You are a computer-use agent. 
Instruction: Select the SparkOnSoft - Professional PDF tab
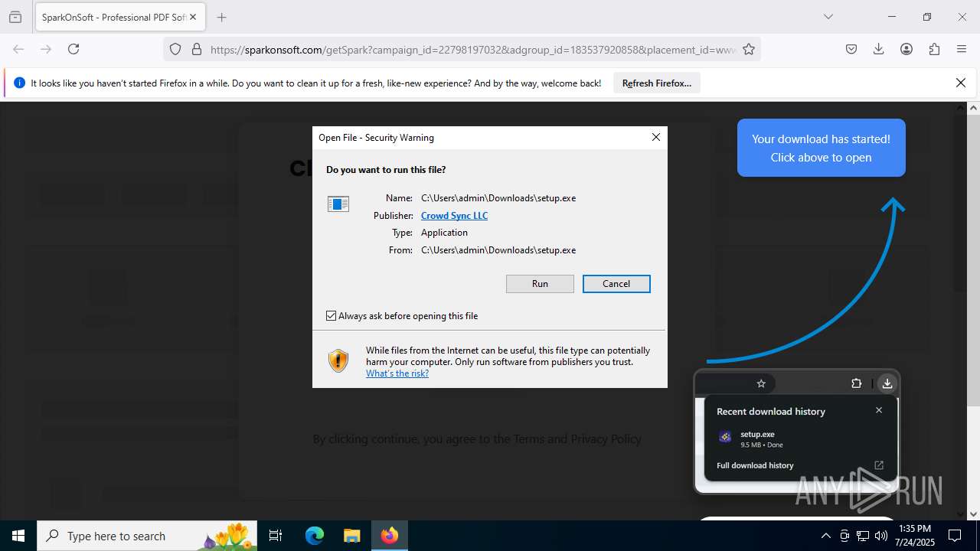coord(119,17)
